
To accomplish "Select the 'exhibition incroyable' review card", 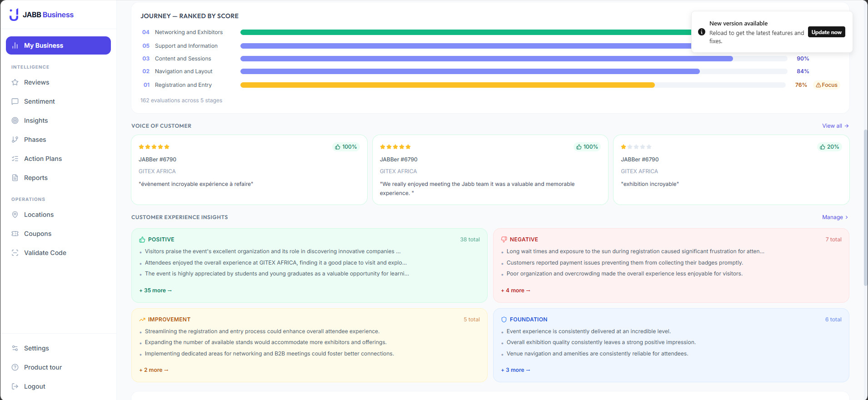I will 731,170.
